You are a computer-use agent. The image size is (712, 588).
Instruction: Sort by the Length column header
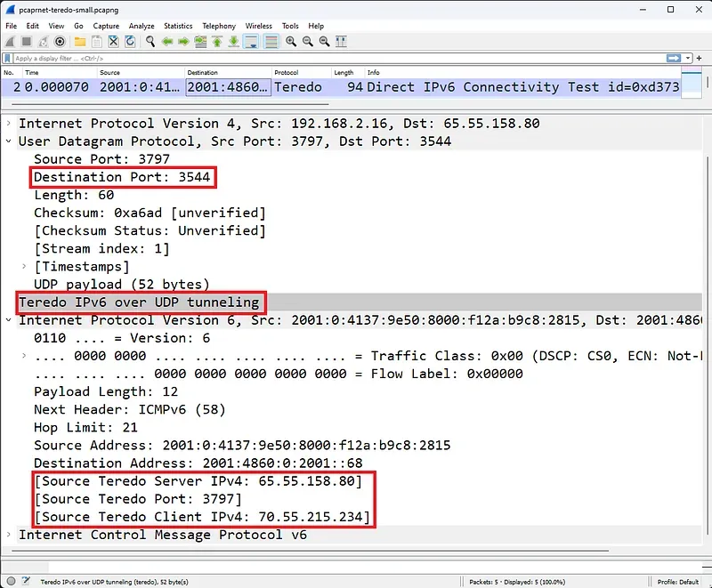point(348,73)
